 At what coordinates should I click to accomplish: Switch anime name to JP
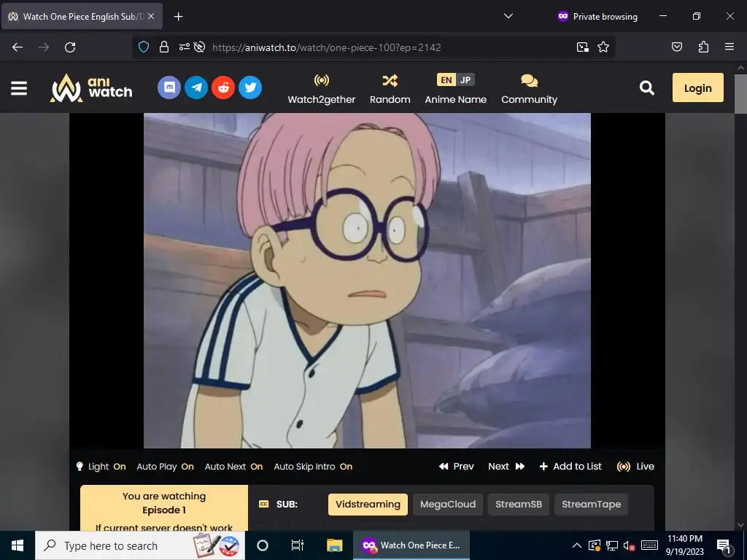tap(465, 79)
